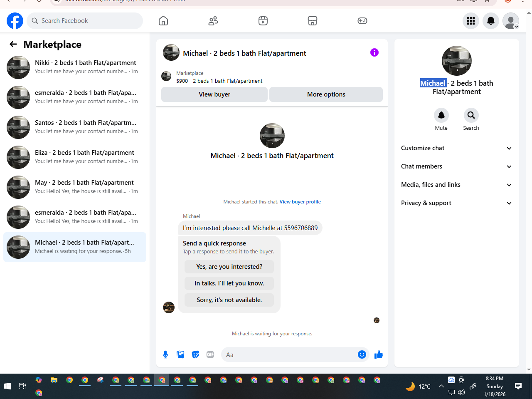The image size is (532, 399).
Task: Send quick response In talks. I'll let you know.
Action: [229, 283]
